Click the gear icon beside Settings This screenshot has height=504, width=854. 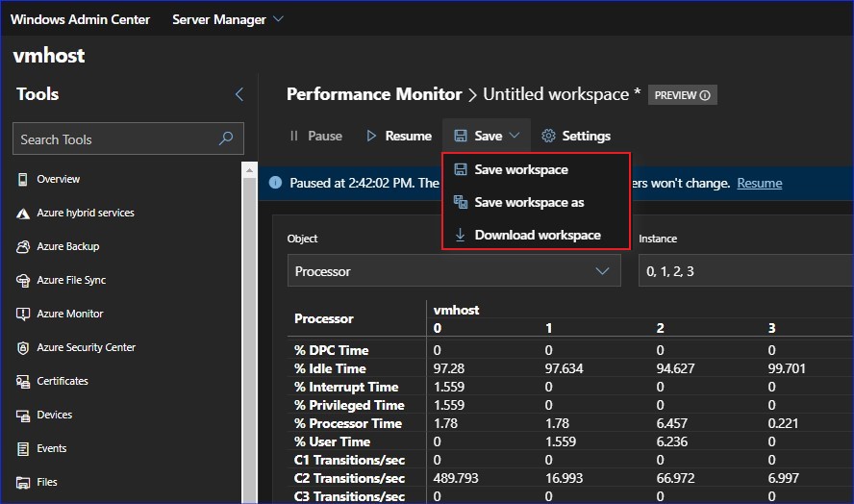(548, 136)
